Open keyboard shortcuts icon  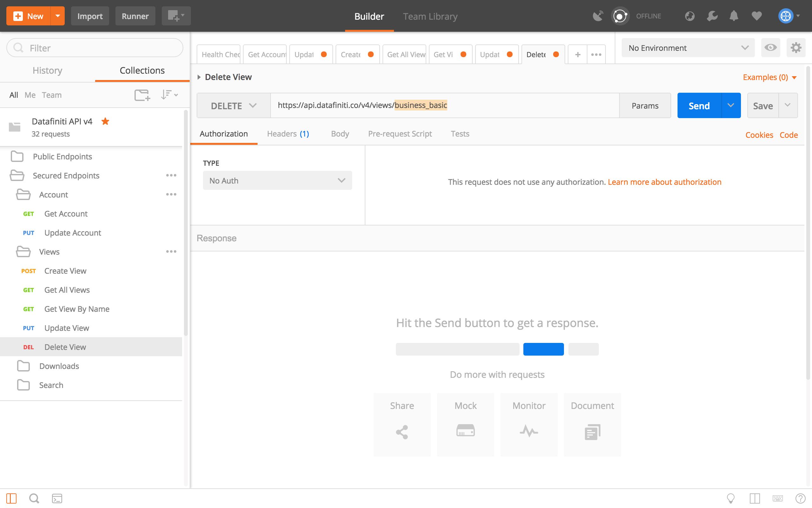click(x=777, y=498)
